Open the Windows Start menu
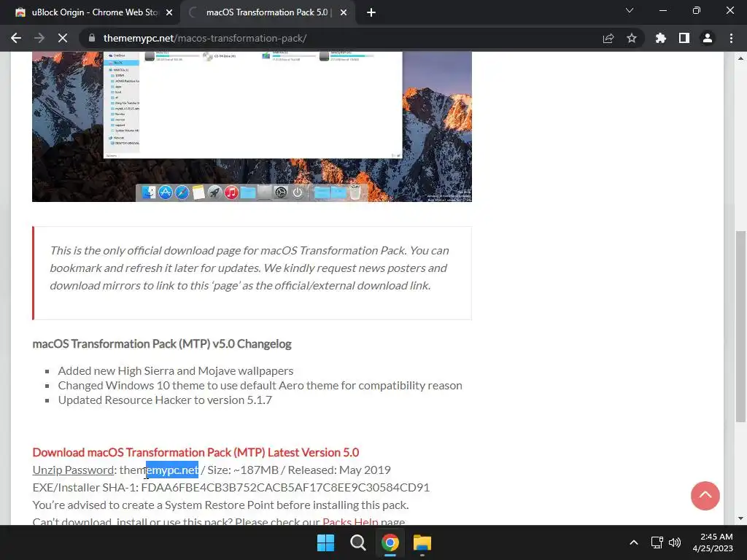The image size is (747, 560). point(326,542)
